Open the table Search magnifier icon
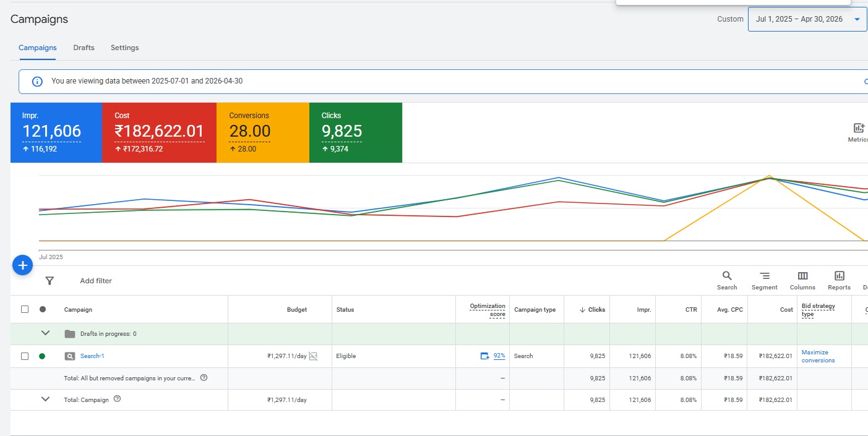868x436 pixels. tap(727, 276)
